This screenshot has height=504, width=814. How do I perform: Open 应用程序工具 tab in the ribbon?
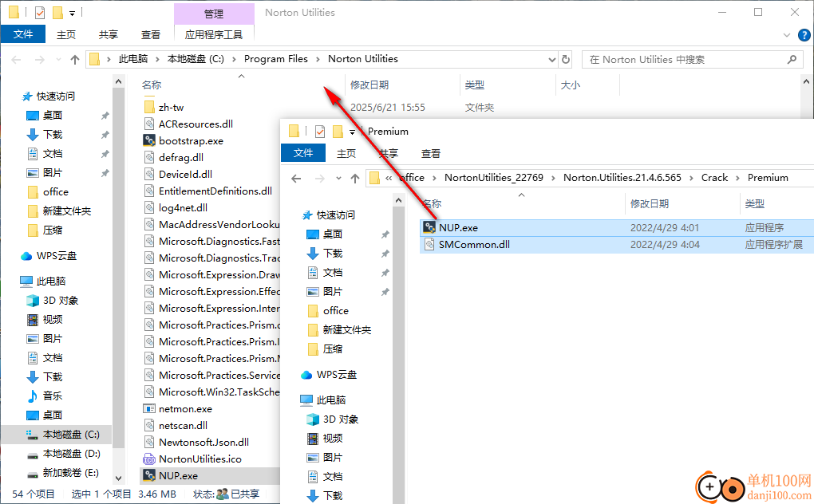click(x=214, y=34)
